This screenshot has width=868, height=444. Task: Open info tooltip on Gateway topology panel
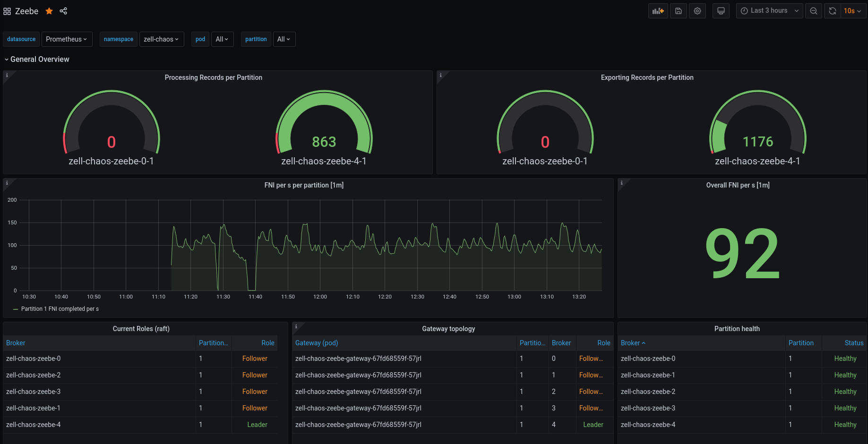(x=296, y=326)
